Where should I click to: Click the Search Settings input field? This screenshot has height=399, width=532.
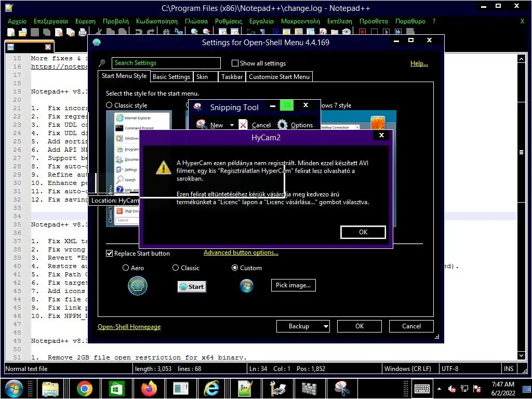[166, 63]
